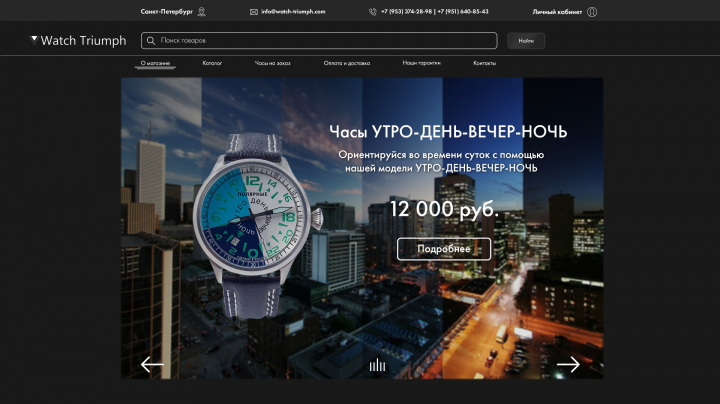Click the Санкт-Петербург city link
This screenshot has height=404, width=720.
(x=167, y=12)
